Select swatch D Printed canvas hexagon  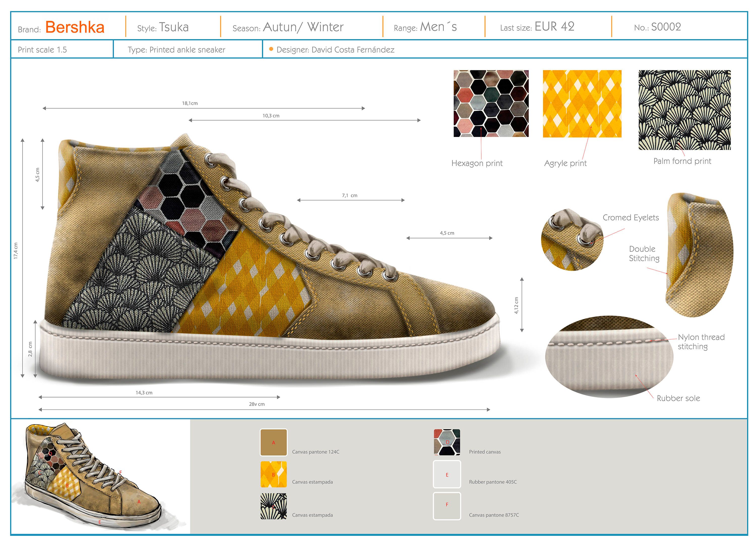click(x=447, y=442)
